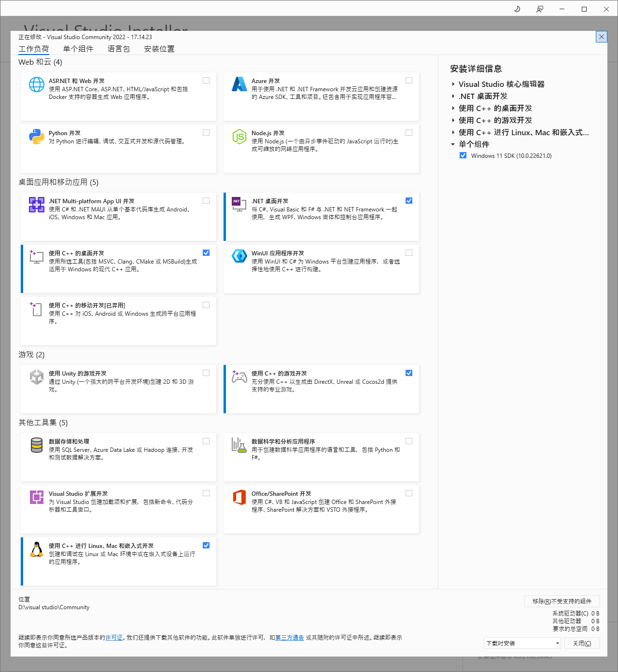Viewport: 618px width, 672px height.
Task: Toggle dark theme moon icon in title bar
Action: pyautogui.click(x=517, y=9)
